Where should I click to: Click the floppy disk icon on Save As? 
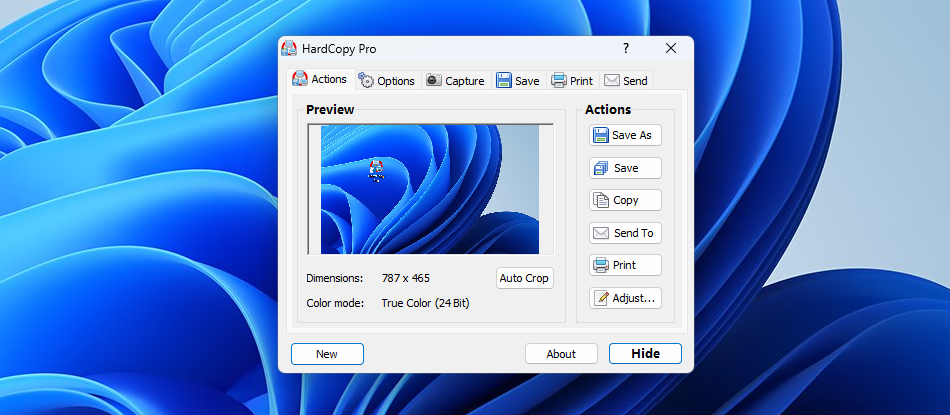click(x=601, y=135)
